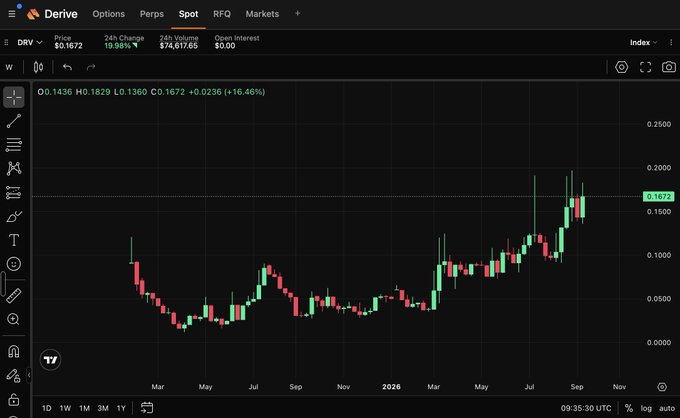Select the Text annotation tool
This screenshot has width=680, height=418.
[x=14, y=240]
